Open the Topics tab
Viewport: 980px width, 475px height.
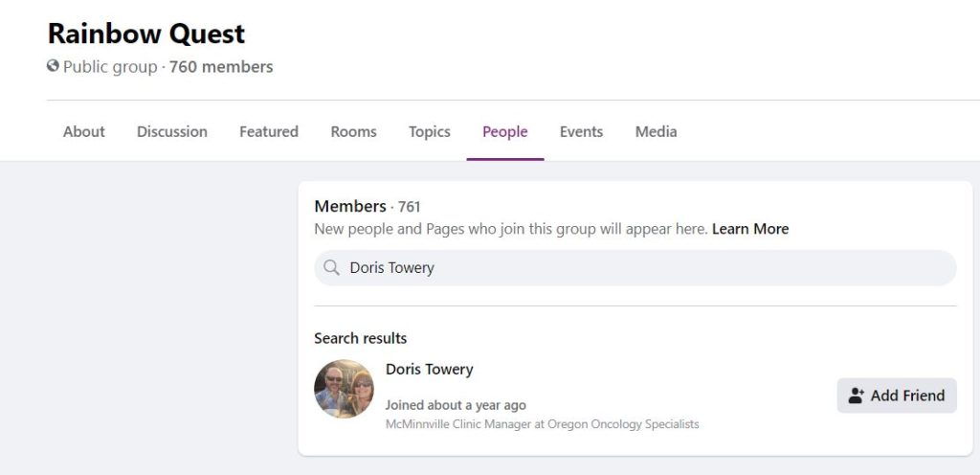[430, 132]
